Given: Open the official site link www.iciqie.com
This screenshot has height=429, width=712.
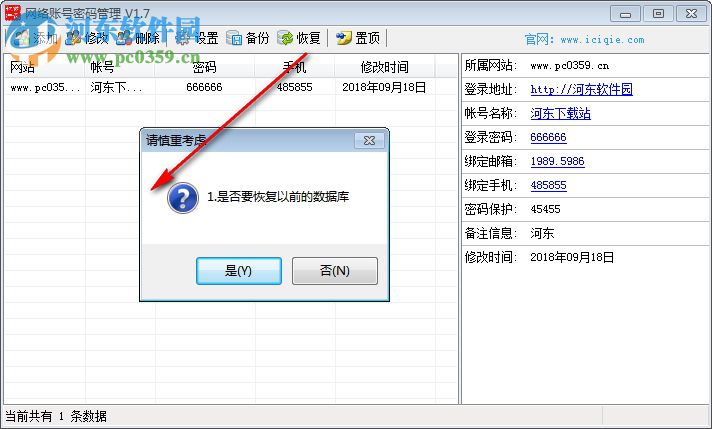Looking at the screenshot, I should click(x=602, y=40).
